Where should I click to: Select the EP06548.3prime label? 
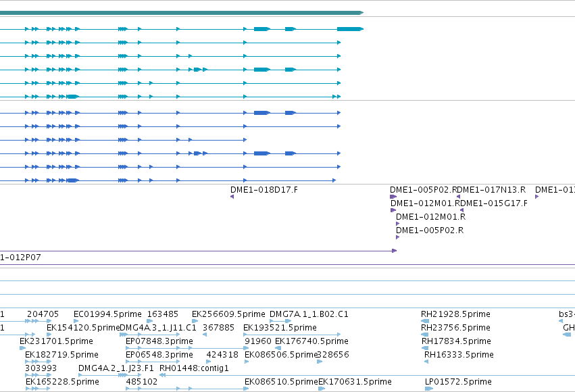(159, 355)
